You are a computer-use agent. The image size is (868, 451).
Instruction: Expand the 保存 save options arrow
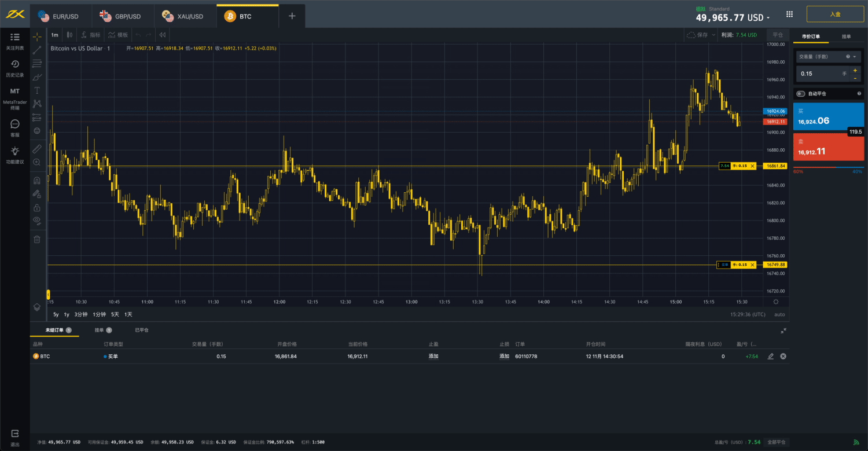(x=713, y=35)
